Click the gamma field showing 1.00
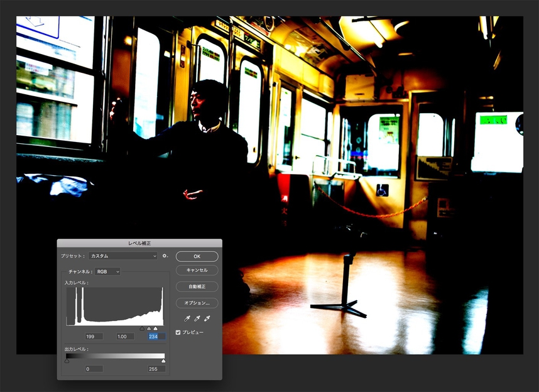539x392 pixels. 126,337
